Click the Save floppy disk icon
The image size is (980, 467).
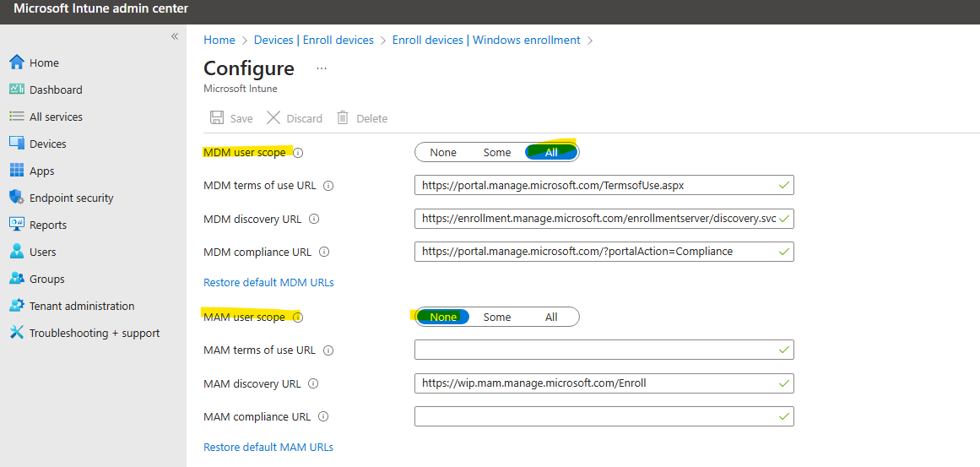(x=217, y=117)
